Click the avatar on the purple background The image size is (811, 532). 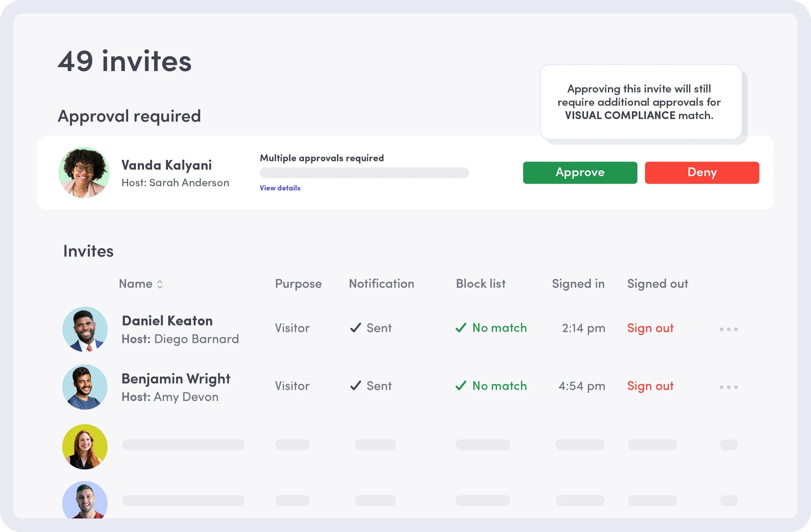(85, 500)
